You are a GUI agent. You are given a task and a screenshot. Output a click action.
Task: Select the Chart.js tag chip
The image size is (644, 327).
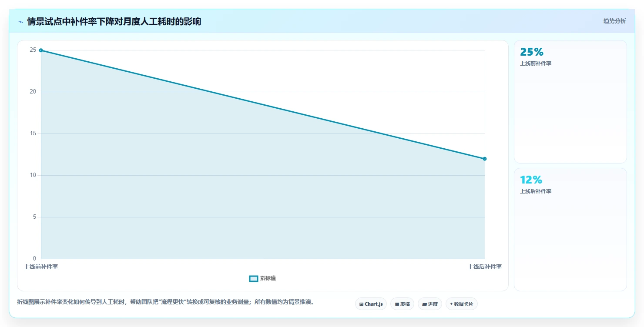(371, 304)
